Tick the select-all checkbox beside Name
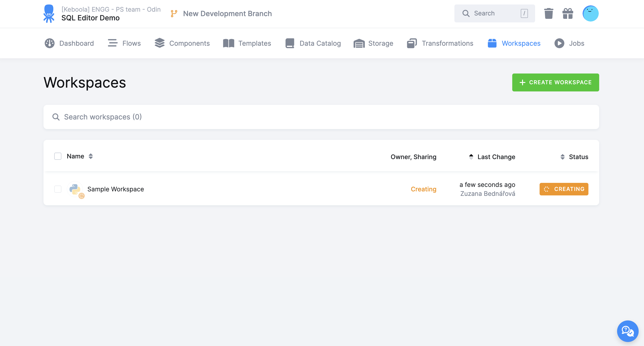This screenshot has height=346, width=644. 58,156
